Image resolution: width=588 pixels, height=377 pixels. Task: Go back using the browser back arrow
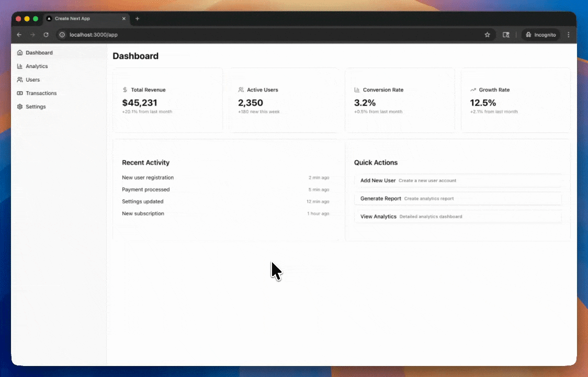[x=19, y=35]
